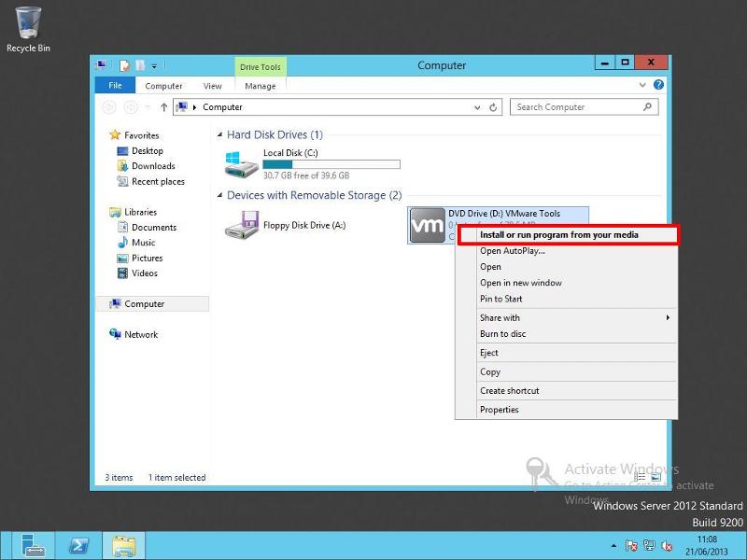
Task: Click the back navigation arrow
Action: pyautogui.click(x=109, y=107)
